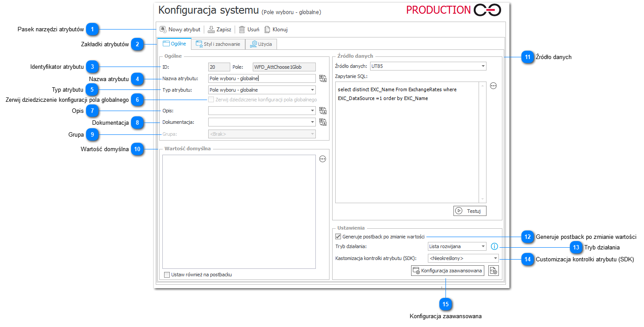Click the SQL box scrollbar down arrow
This screenshot has height=327, width=644.
pos(483,199)
